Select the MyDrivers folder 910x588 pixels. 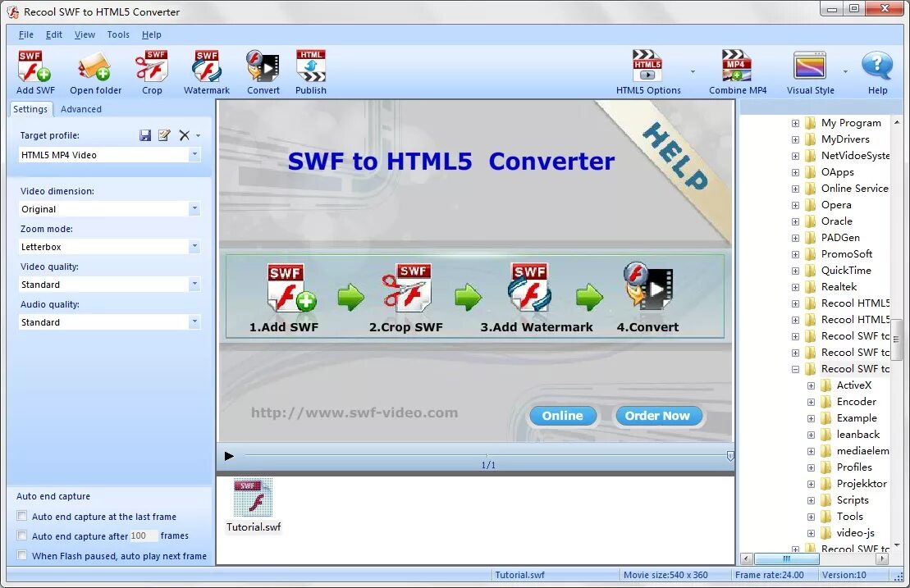coord(845,139)
